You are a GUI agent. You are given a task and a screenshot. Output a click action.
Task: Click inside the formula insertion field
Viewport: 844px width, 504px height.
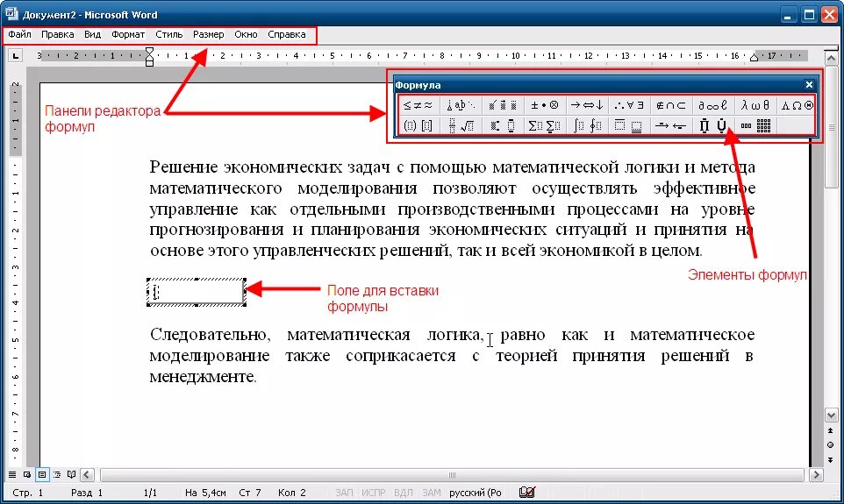197,293
